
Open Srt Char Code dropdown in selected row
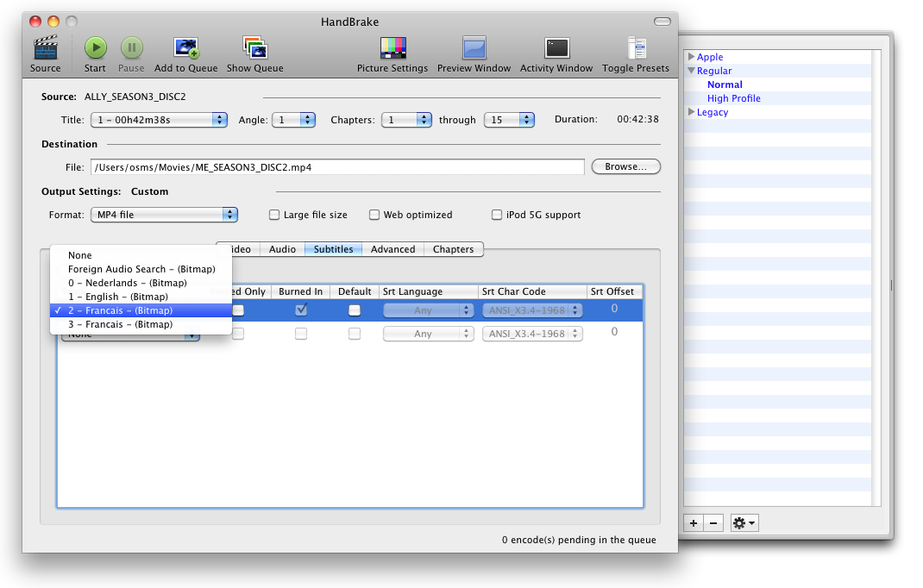click(532, 310)
